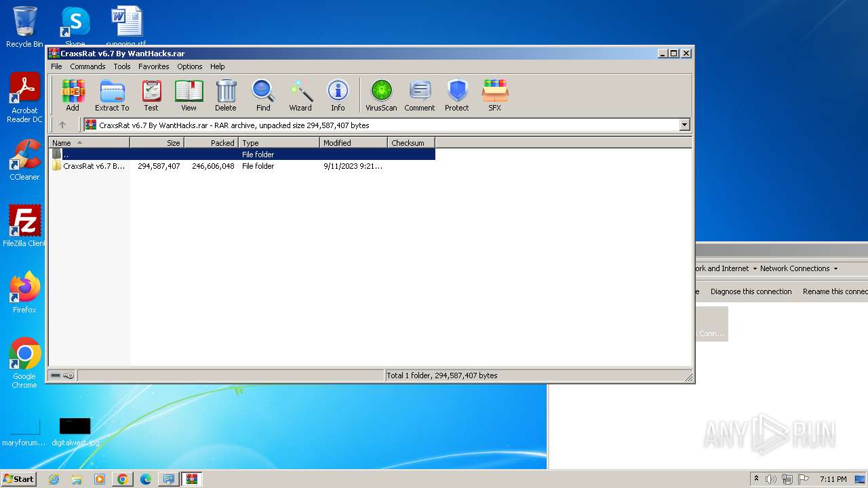Select the parent folder '..' row

tap(242, 155)
